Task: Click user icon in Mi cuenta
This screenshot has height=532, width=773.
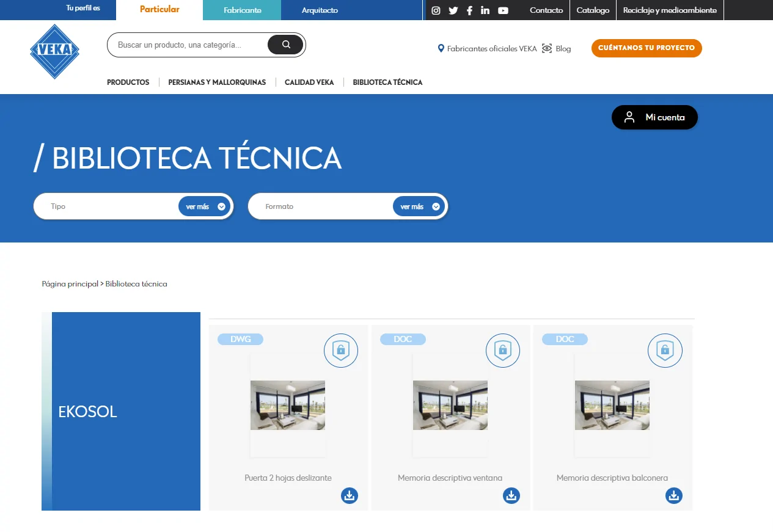Action: pos(629,117)
